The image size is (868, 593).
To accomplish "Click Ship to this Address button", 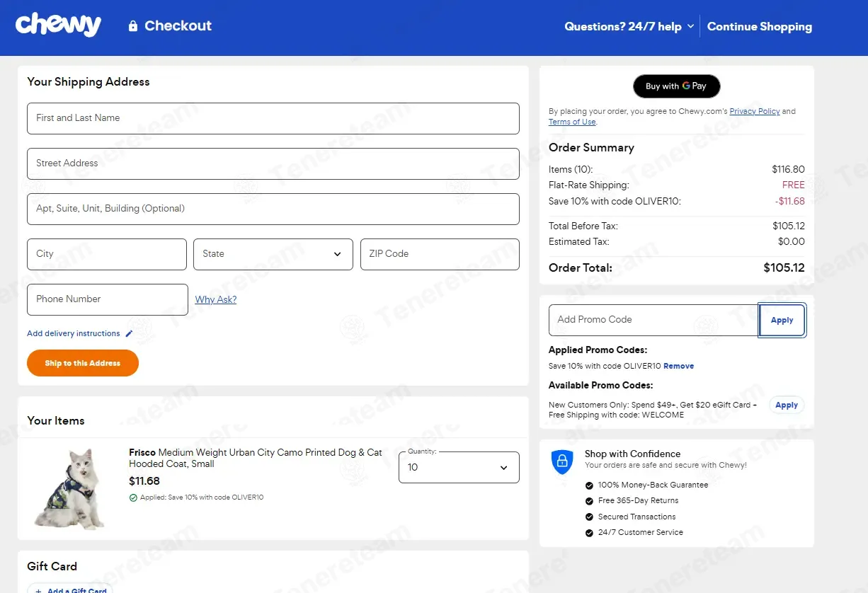I will point(83,363).
